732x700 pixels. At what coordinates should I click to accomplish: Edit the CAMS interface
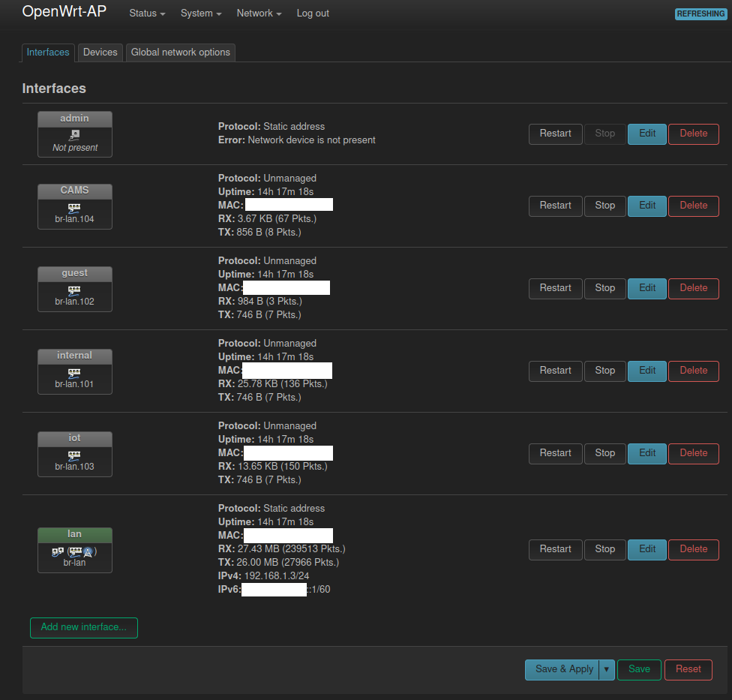[x=647, y=206]
